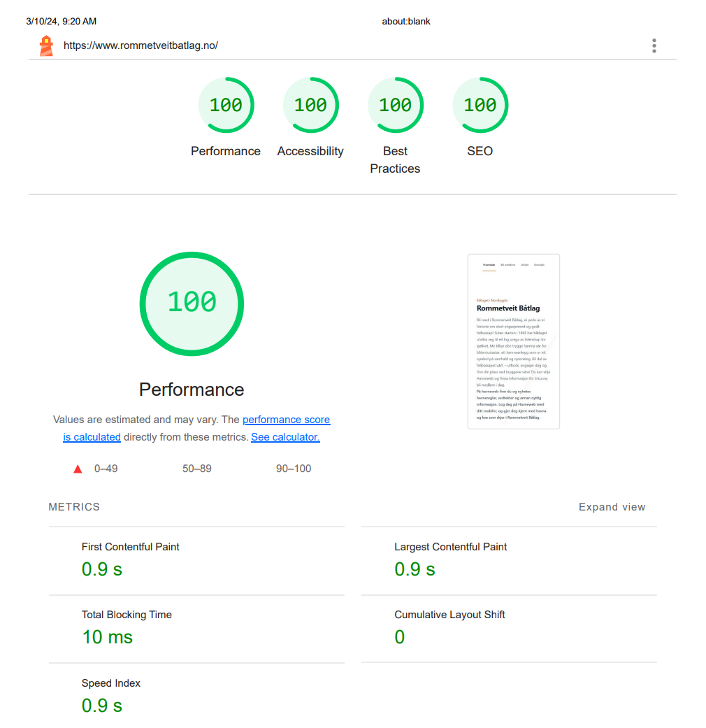
Task: Expand the First Contentful Paint metric
Action: 196,561
